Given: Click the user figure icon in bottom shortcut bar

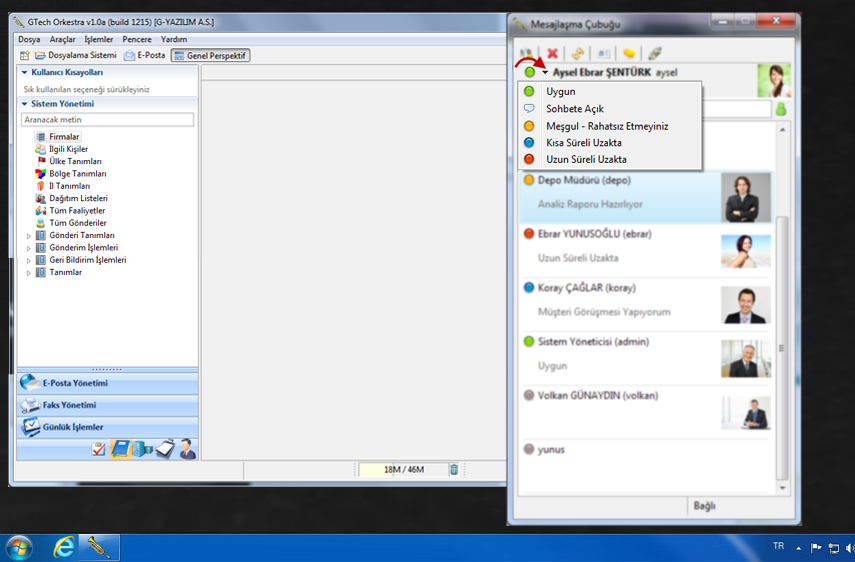Looking at the screenshot, I should click(187, 449).
